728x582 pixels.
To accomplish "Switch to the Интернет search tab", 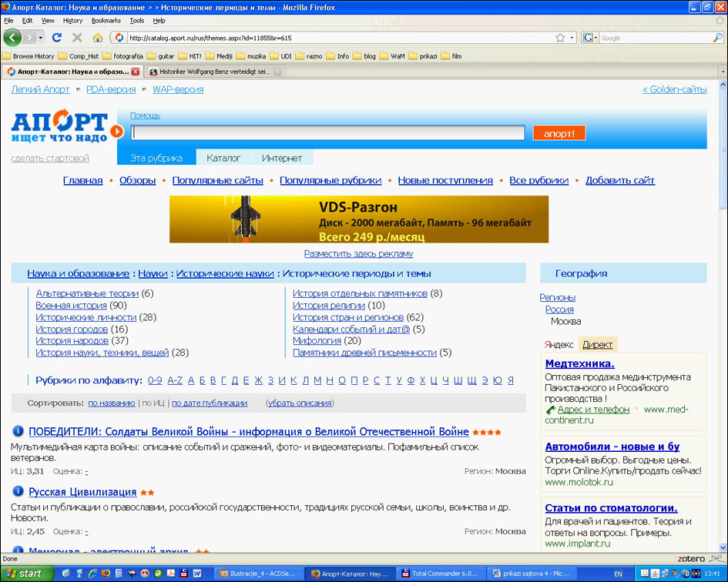I will tap(282, 158).
